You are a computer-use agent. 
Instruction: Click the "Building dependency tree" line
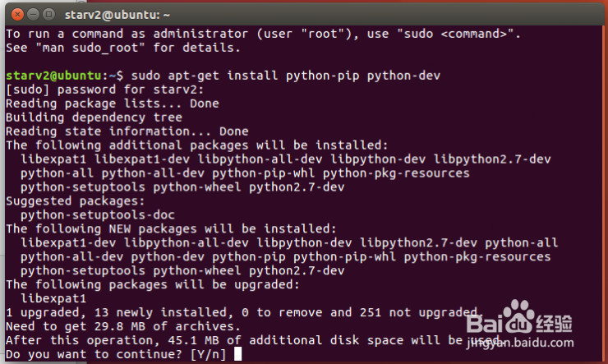pyautogui.click(x=94, y=117)
